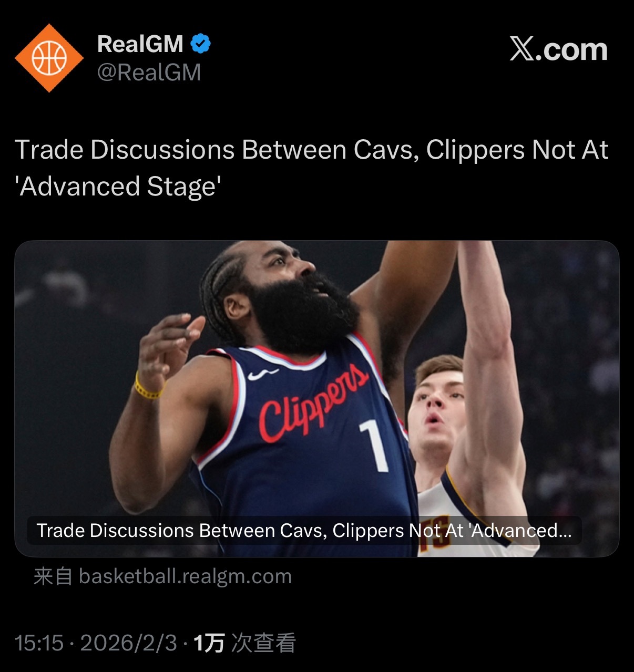This screenshot has width=634, height=672.
Task: Tap the yellow wristband in the photo
Action: [147, 388]
